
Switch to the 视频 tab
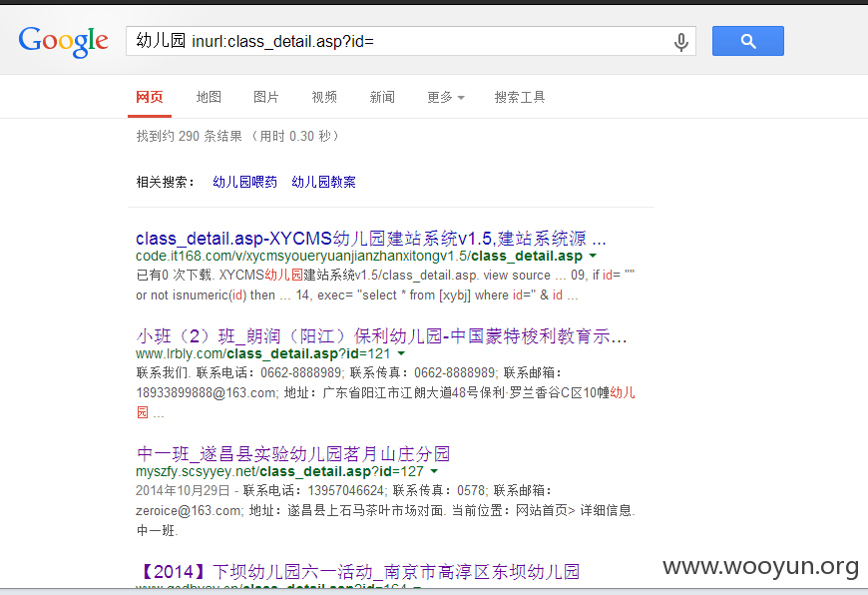(x=324, y=98)
